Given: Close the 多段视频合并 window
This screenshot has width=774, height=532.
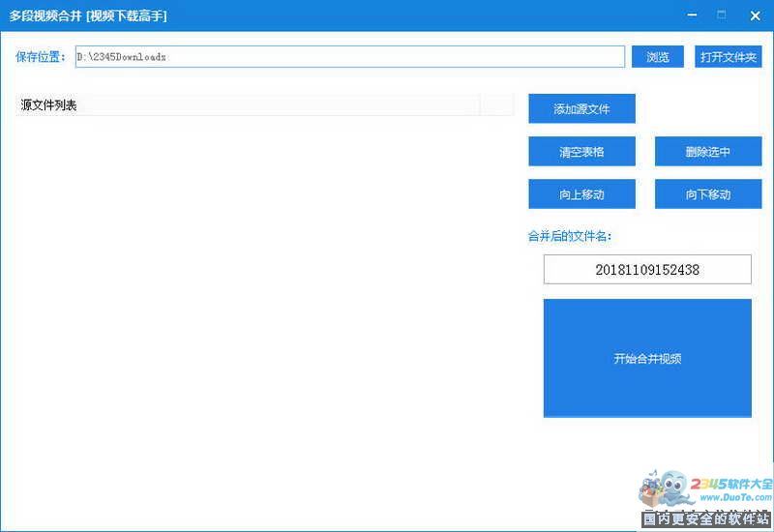Looking at the screenshot, I should [755, 15].
